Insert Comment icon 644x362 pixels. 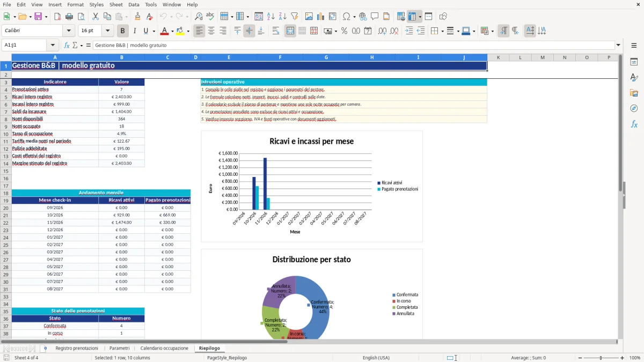(375, 17)
